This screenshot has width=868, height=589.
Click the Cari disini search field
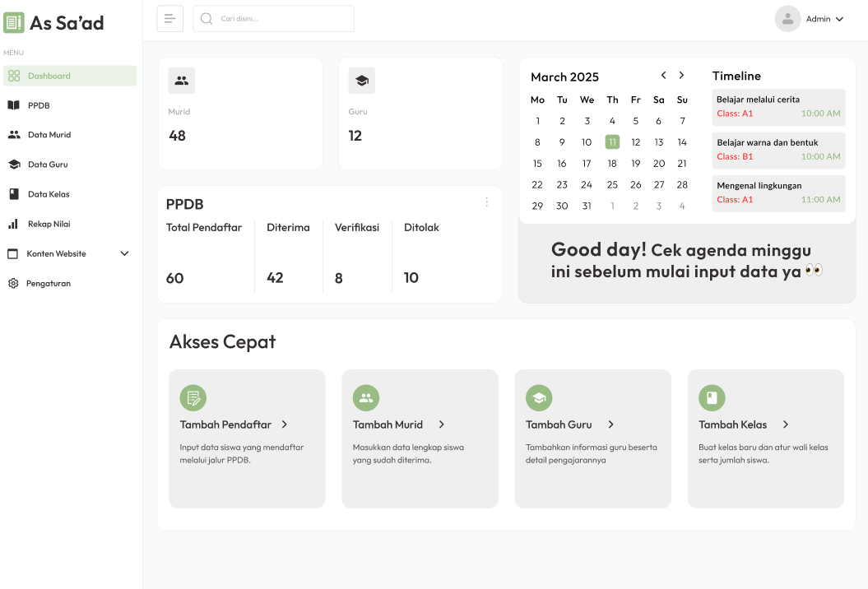[273, 19]
